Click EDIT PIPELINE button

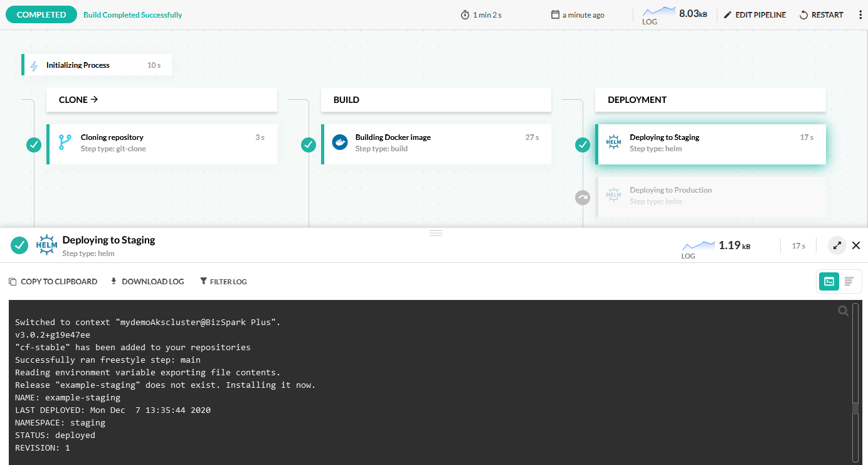pyautogui.click(x=754, y=15)
